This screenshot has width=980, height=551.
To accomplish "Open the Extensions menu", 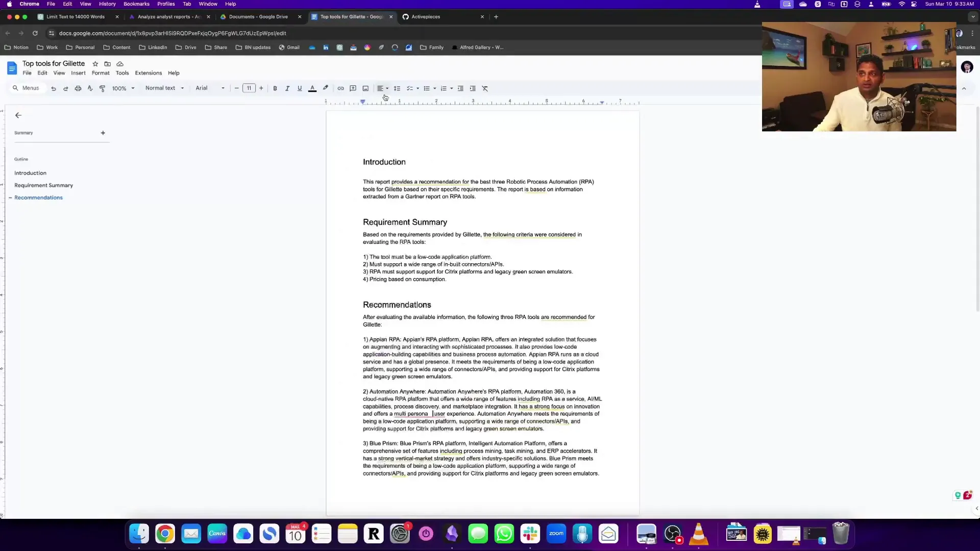I will coord(148,73).
